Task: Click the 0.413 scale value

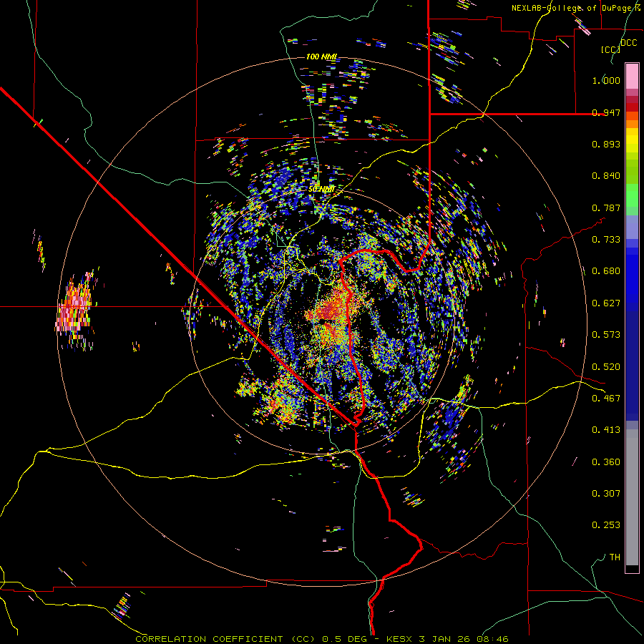Action: pos(606,430)
